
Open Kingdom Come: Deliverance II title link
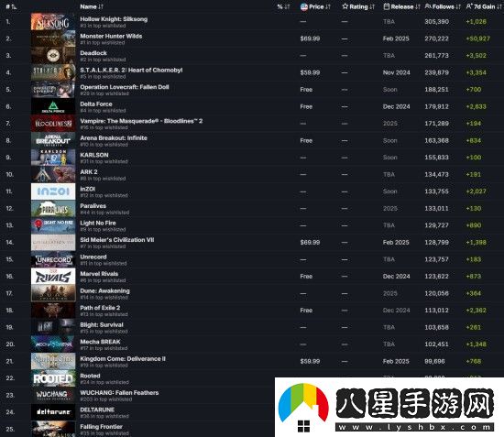(123, 358)
